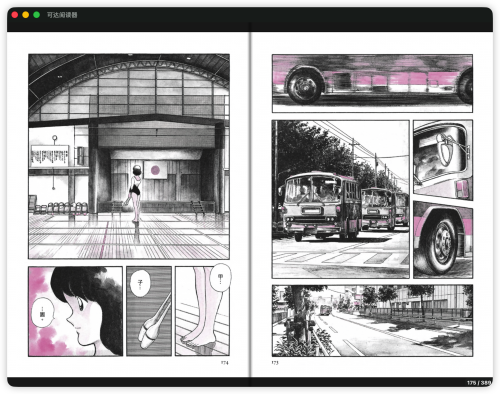Click page number 174 on left page
Screen dimensions: 500x394
225,363
